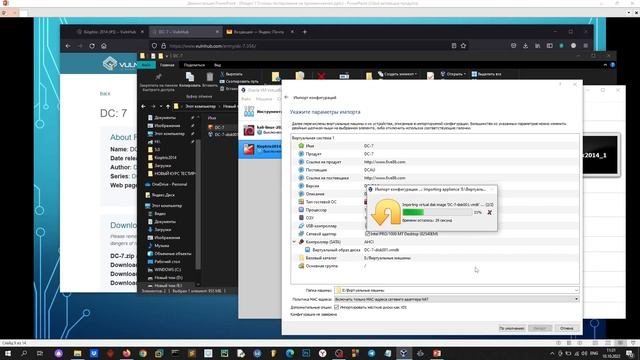Open OneDrive - Personal in Explorer sidebar
The image size is (640, 360).
click(169, 184)
